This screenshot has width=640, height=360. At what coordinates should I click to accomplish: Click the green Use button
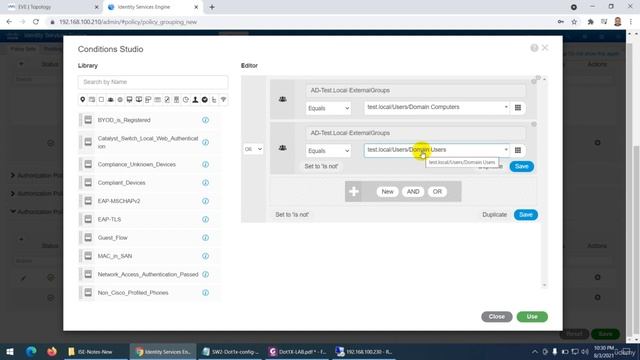[x=532, y=317]
